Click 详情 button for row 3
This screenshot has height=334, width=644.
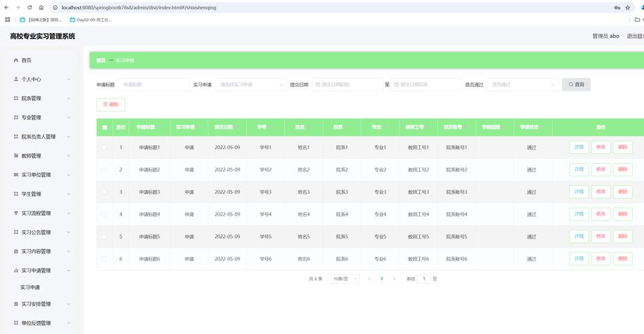click(x=579, y=192)
